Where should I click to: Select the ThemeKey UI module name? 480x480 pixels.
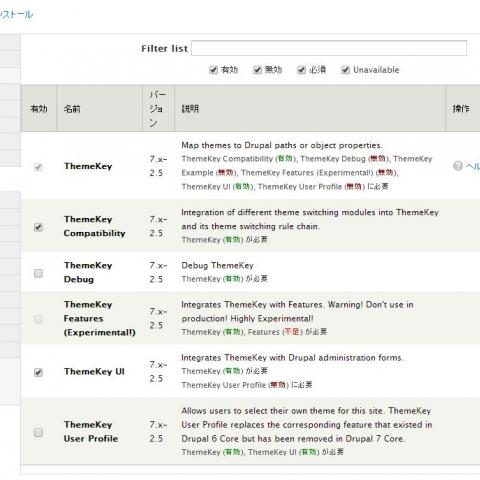94,371
